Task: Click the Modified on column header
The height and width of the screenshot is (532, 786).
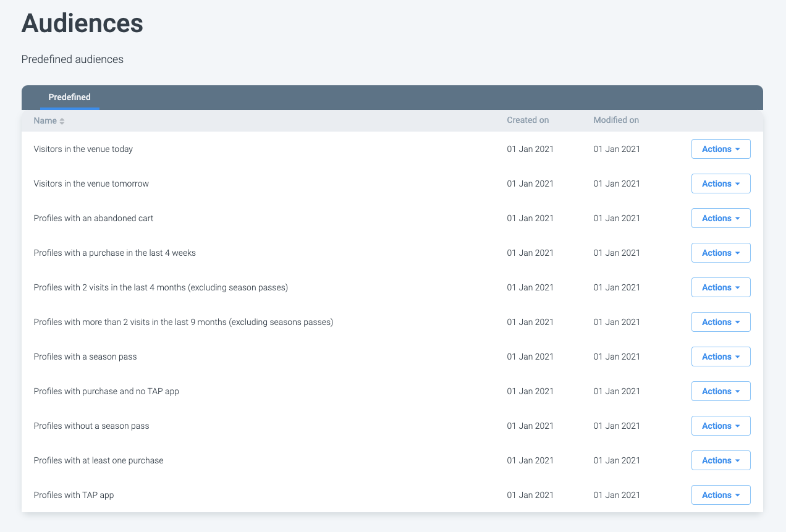Action: click(616, 120)
